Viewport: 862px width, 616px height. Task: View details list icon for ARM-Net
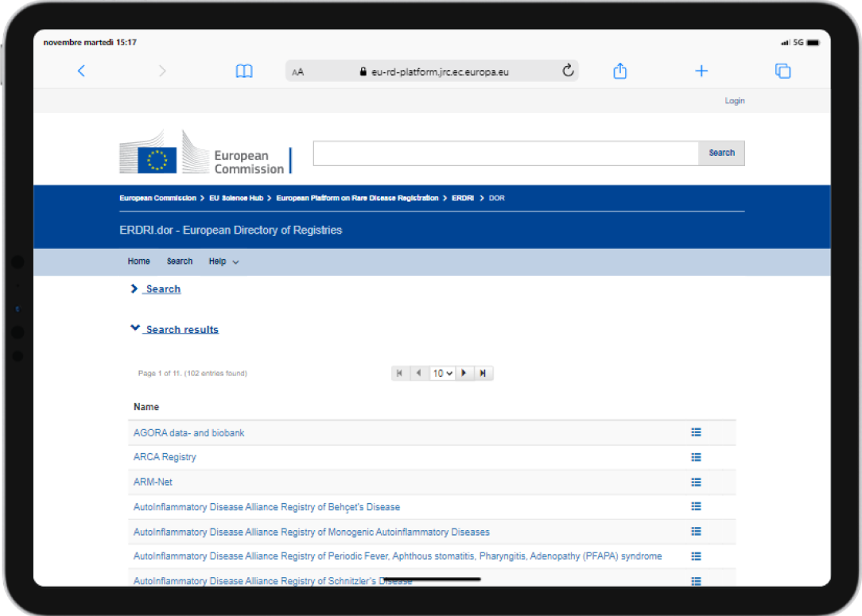[696, 482]
